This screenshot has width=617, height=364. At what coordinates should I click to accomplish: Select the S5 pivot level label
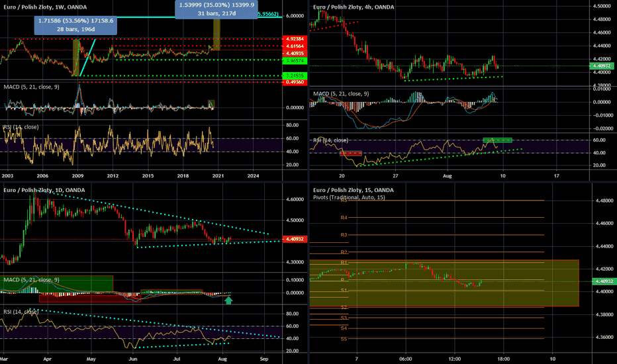(344, 338)
